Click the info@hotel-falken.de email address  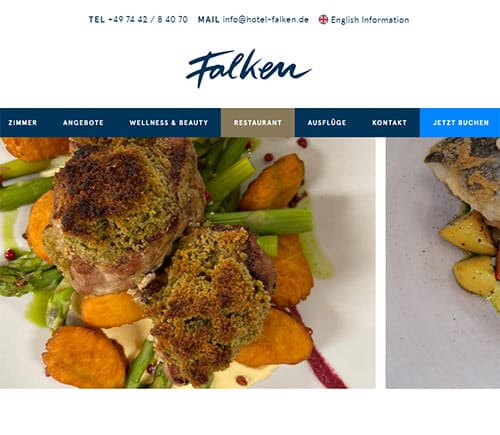click(x=266, y=19)
